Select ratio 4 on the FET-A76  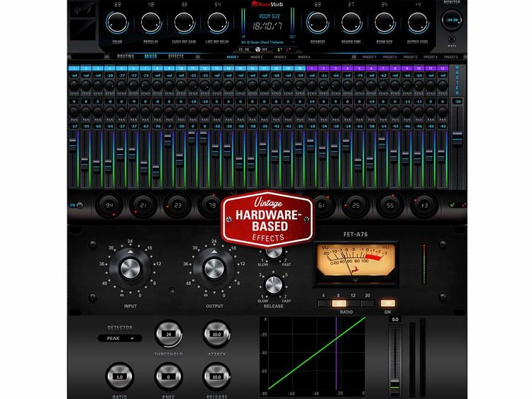(x=324, y=303)
